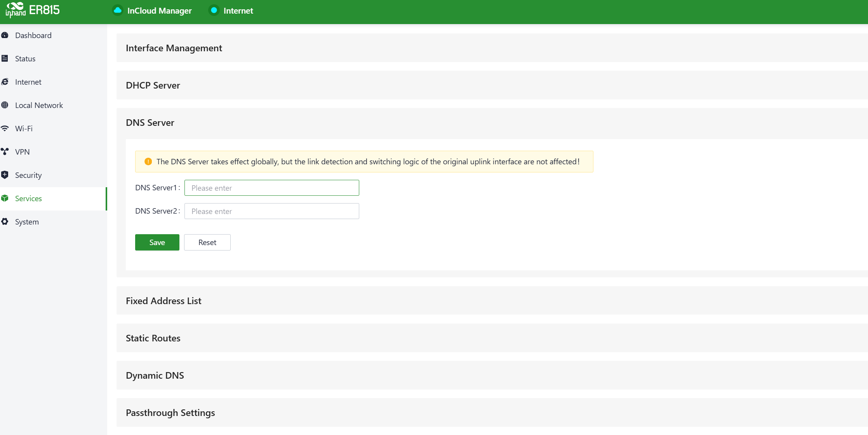
Task: Collapse the DNS Server section header
Action: tap(150, 123)
